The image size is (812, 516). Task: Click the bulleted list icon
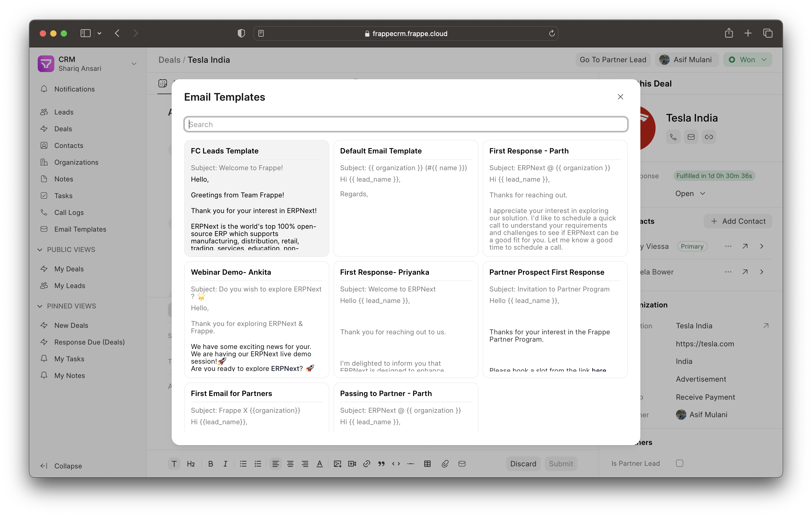(x=243, y=463)
